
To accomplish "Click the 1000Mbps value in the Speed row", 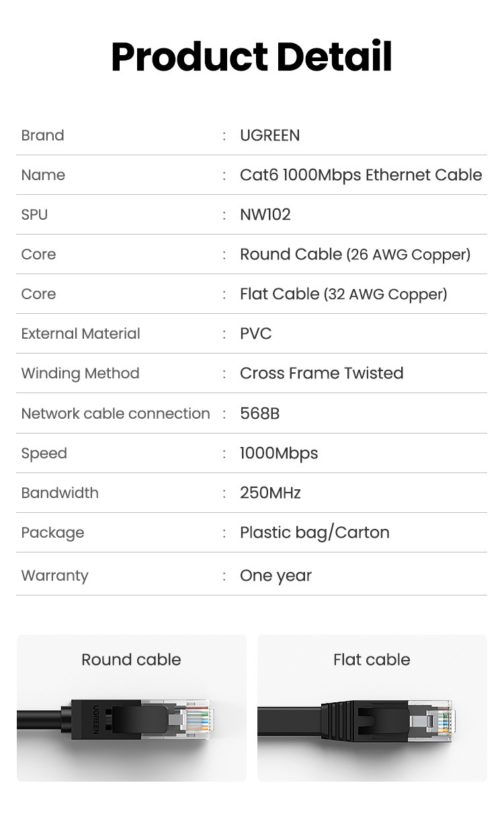I will [278, 453].
